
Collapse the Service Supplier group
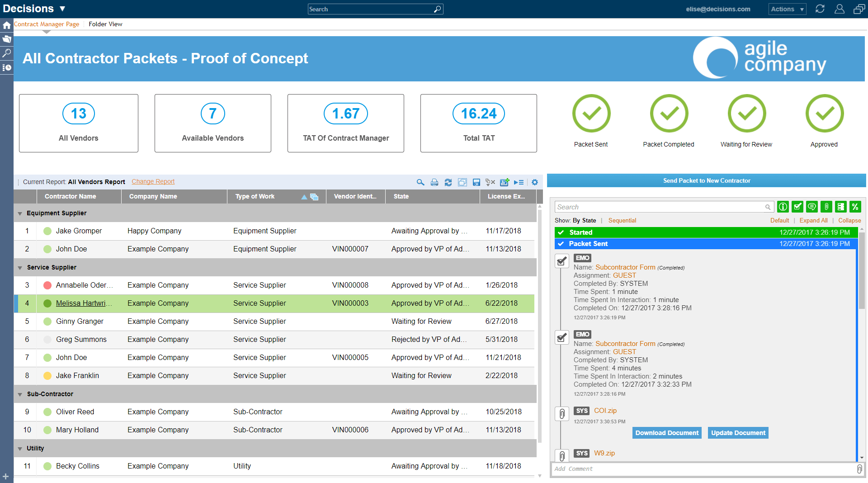20,268
